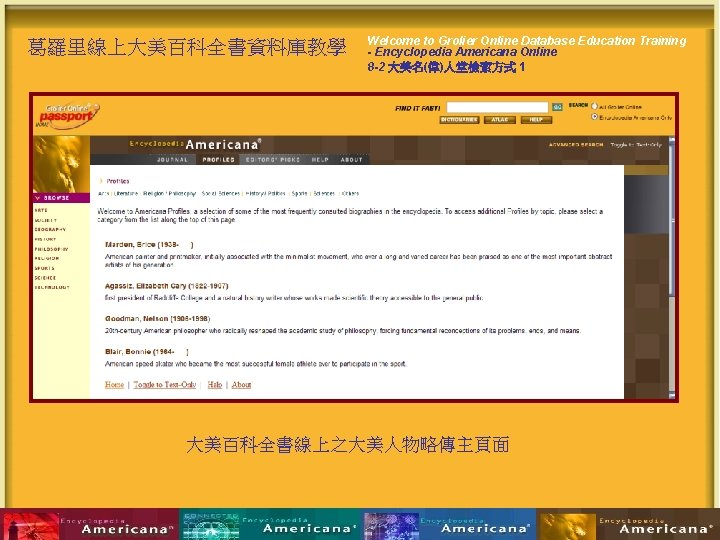Click the green GO search button
The height and width of the screenshot is (540, 720).
(x=557, y=107)
